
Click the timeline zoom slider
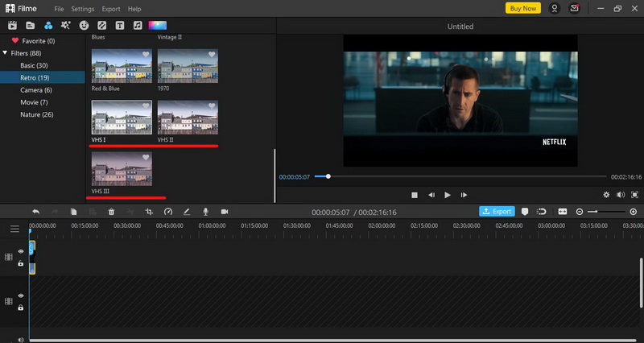point(606,212)
